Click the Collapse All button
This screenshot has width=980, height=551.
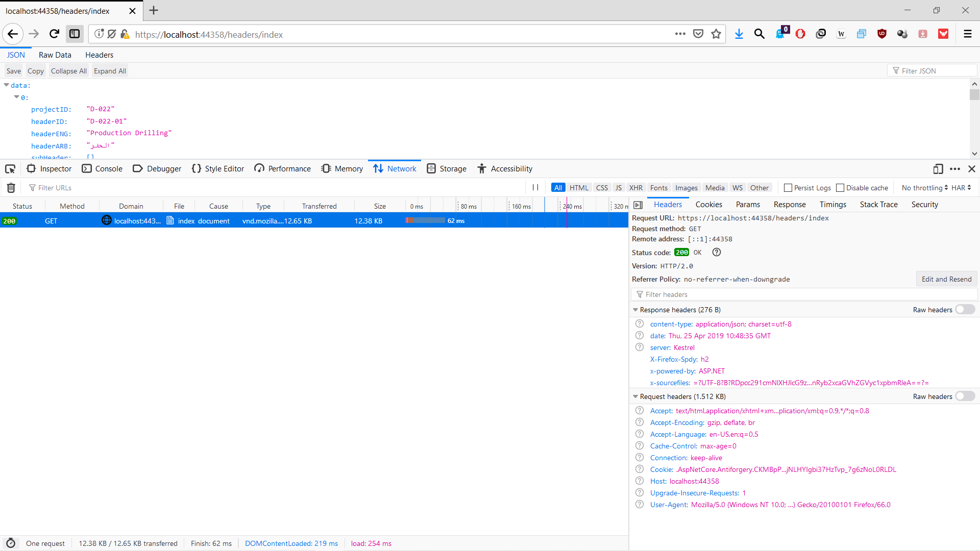point(68,71)
